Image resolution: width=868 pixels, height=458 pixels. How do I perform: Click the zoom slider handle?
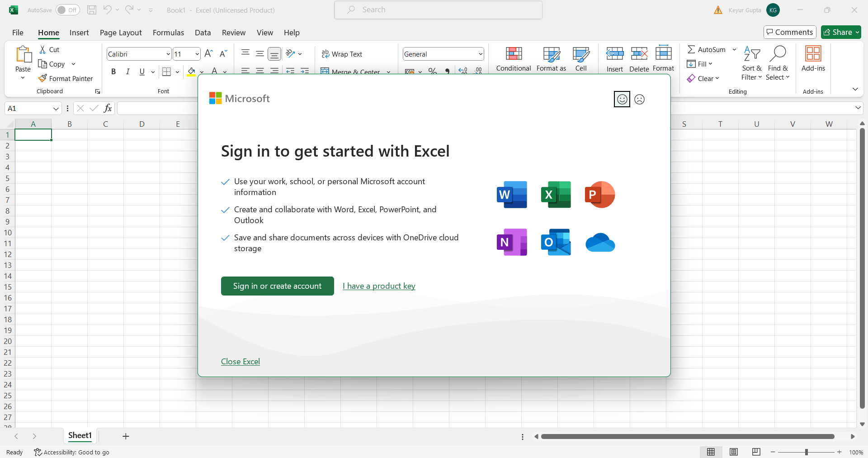click(x=806, y=452)
